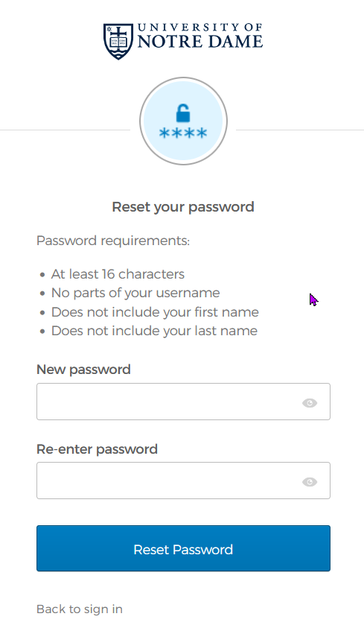Click the University of Notre Dame wordmark
This screenshot has height=634, width=364.
coord(200,37)
